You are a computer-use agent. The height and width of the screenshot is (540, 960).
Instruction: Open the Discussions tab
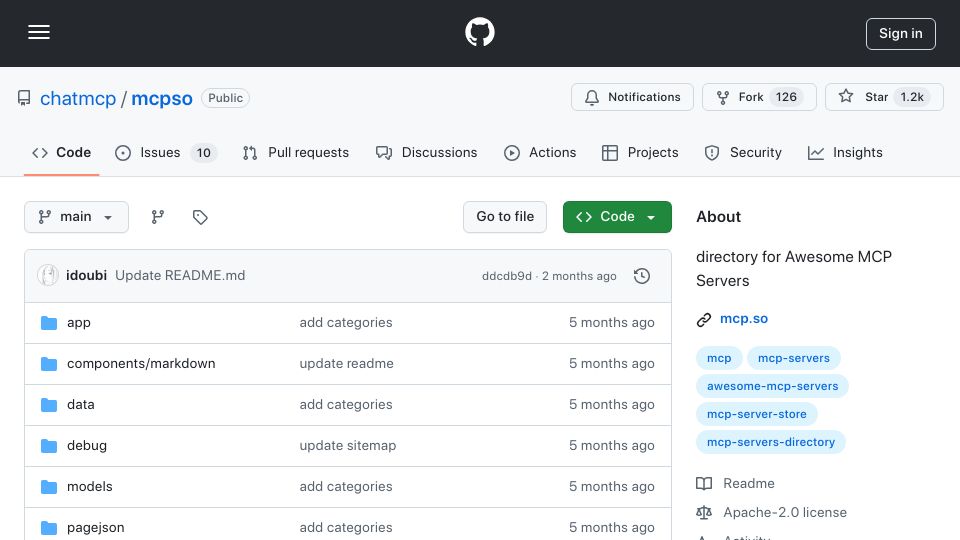coord(426,152)
